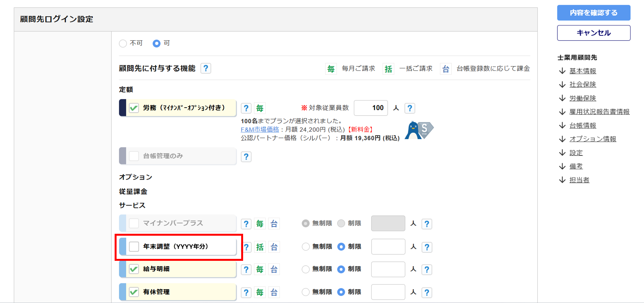Open help at end of 有休管理 row
This screenshot has width=644, height=303.
coord(427,292)
